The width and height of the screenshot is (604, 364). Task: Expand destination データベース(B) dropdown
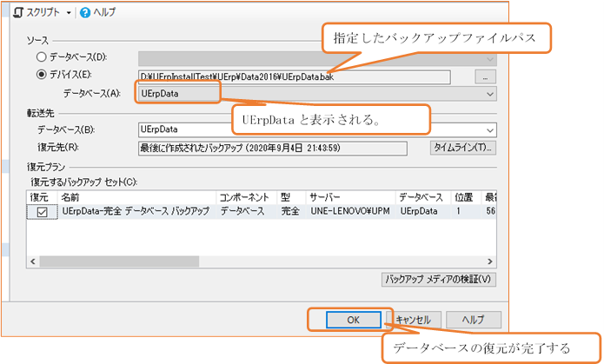tap(490, 129)
